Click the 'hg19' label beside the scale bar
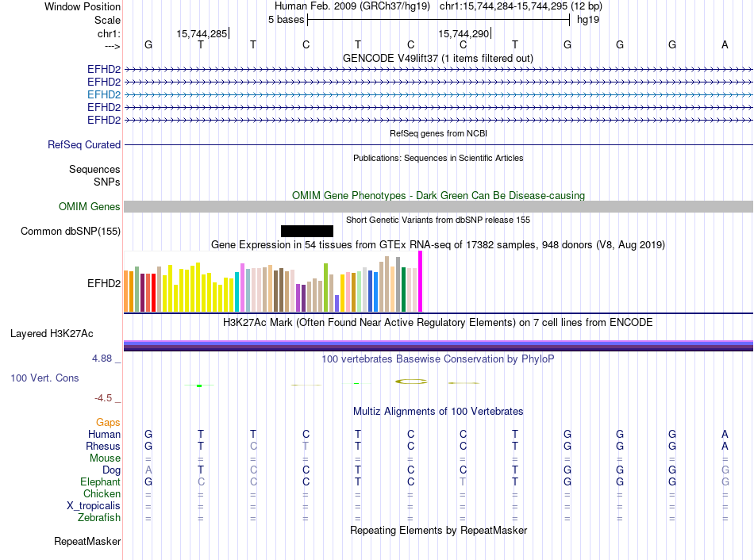This screenshot has width=754, height=560. point(588,20)
